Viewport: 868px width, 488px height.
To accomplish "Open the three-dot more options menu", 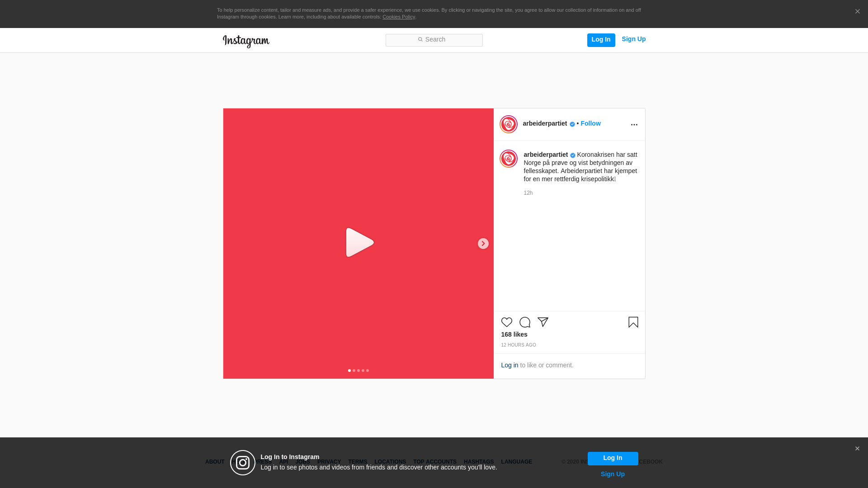I will pyautogui.click(x=634, y=125).
